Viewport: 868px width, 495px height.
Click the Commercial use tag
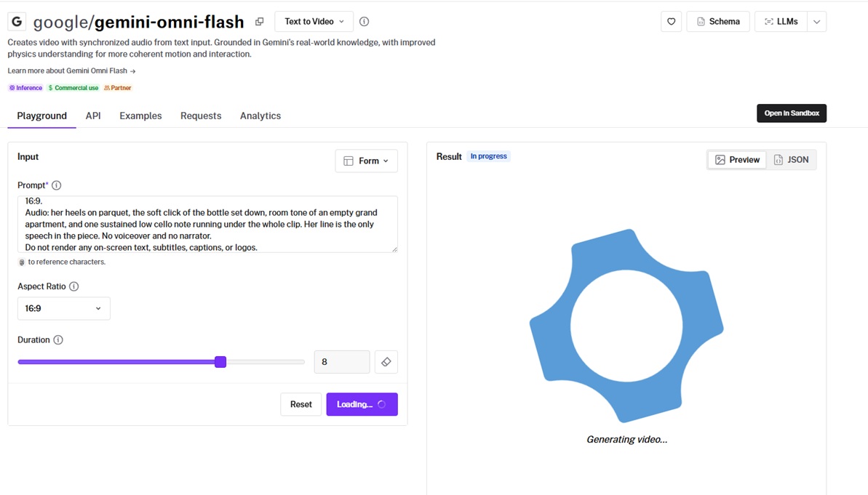pyautogui.click(x=73, y=88)
